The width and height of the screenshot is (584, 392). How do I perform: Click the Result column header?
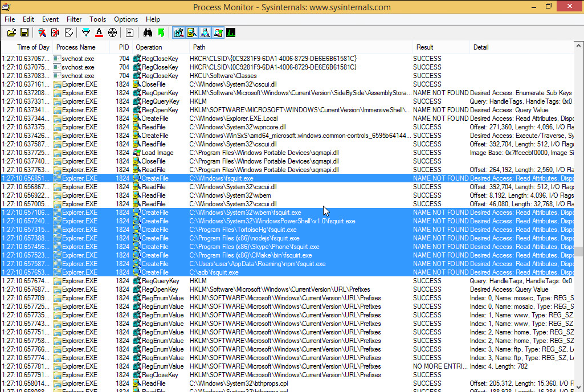tap(442, 47)
